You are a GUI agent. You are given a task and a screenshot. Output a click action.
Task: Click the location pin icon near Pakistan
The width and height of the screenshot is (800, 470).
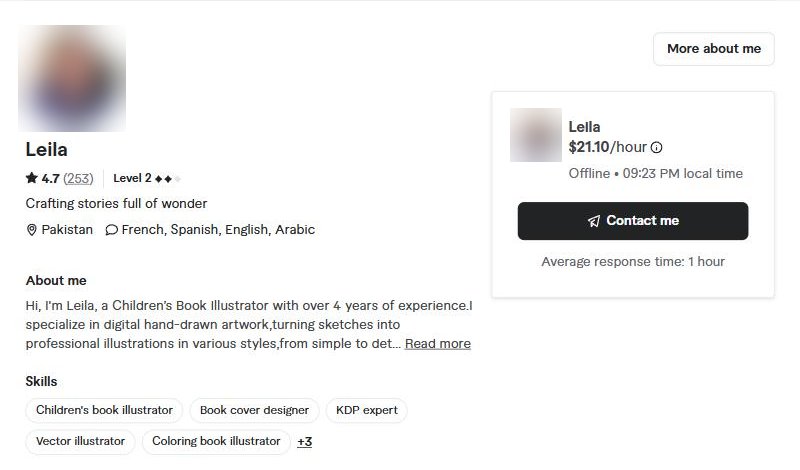[32, 230]
